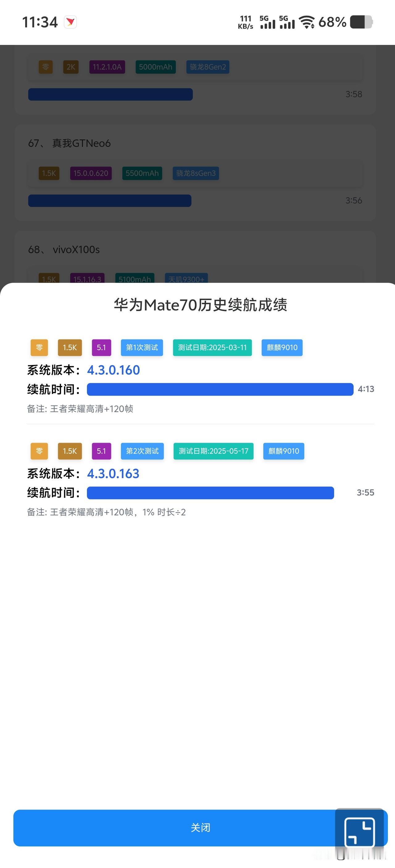Tap the first test note 王者荣耀高清+120帧

point(80,409)
